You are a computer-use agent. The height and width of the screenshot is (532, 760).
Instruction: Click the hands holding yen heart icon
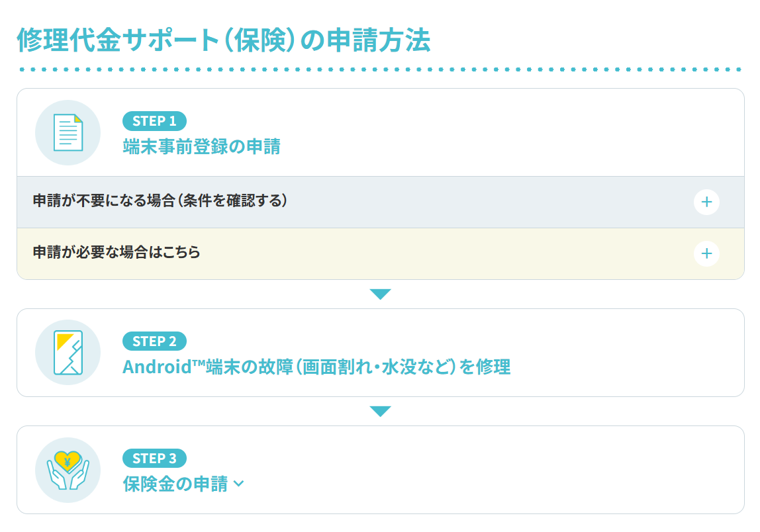[x=68, y=470]
